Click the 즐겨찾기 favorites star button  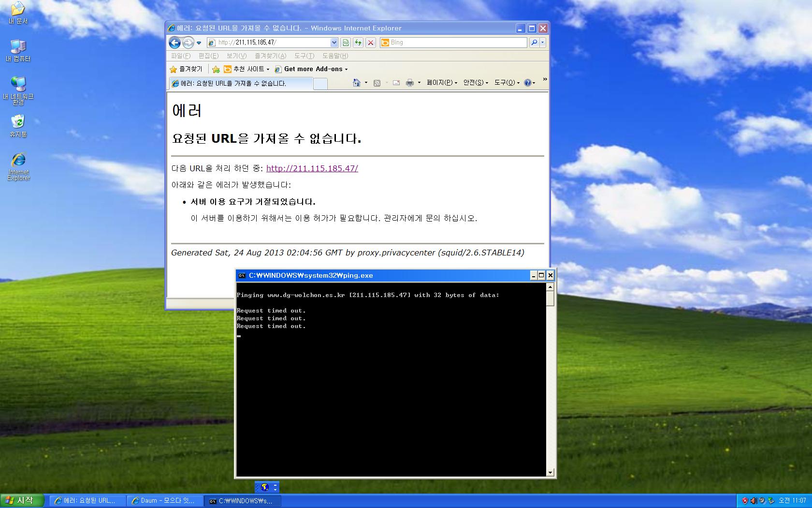pyautogui.click(x=186, y=69)
